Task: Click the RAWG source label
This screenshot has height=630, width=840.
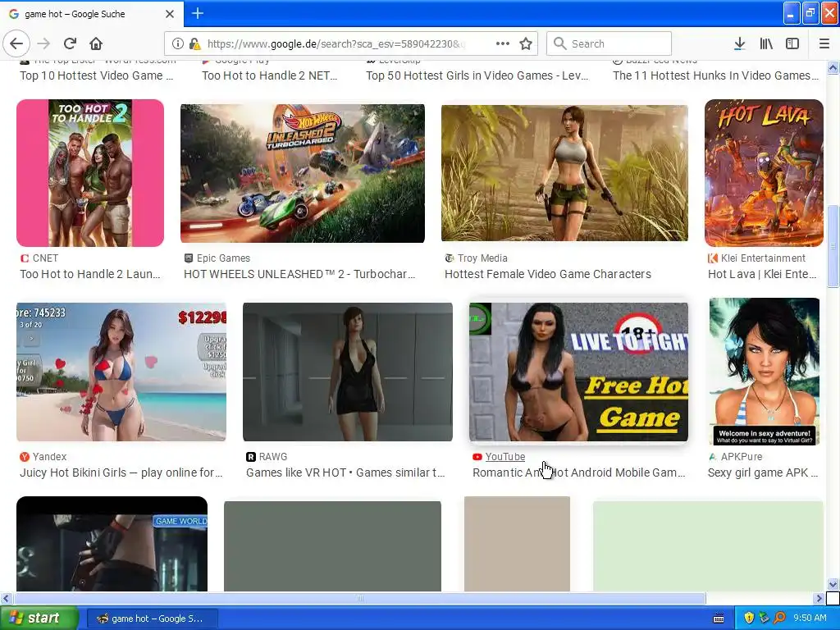Action: click(x=273, y=457)
